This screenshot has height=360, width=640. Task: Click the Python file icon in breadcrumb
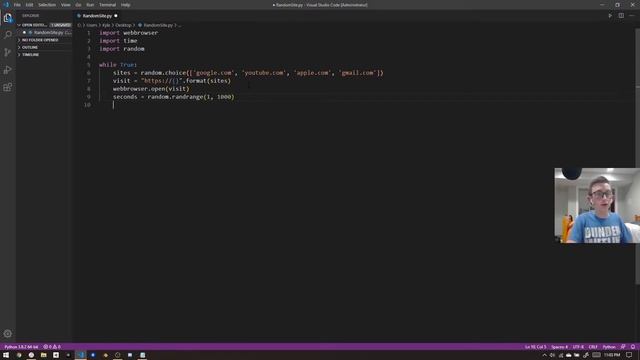tap(140, 25)
